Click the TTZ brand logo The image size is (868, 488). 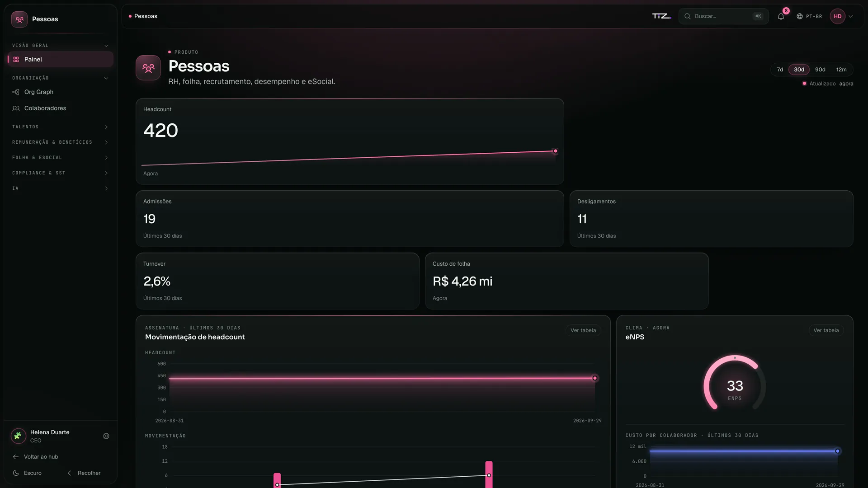coord(661,16)
